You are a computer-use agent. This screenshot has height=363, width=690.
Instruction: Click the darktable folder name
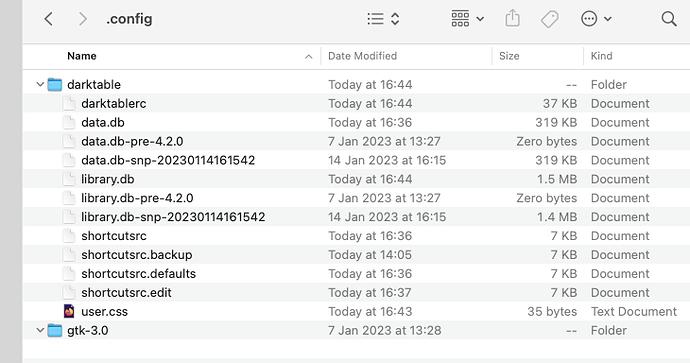pos(94,84)
